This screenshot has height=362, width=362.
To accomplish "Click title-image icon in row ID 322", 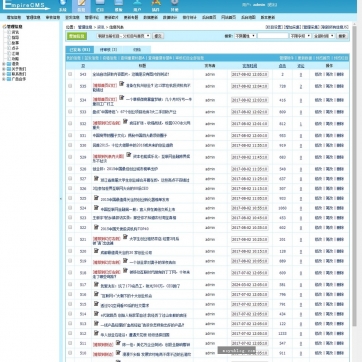I will [96, 227].
